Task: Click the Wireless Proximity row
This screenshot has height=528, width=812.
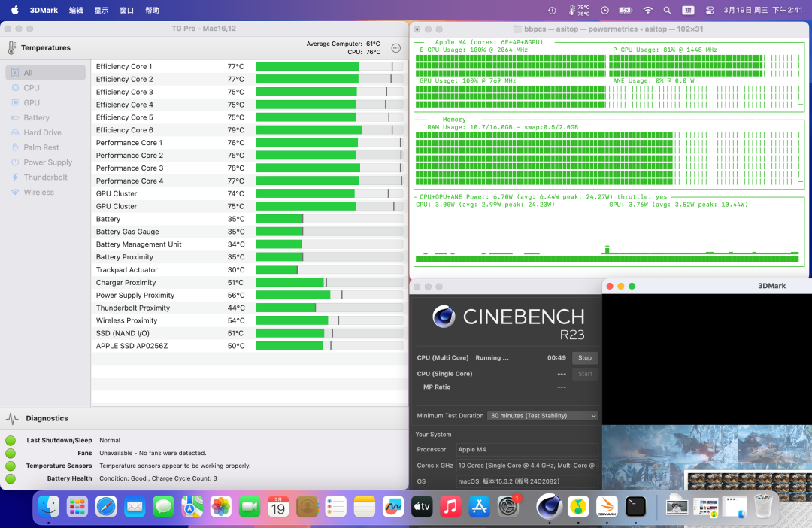Action: click(x=250, y=320)
